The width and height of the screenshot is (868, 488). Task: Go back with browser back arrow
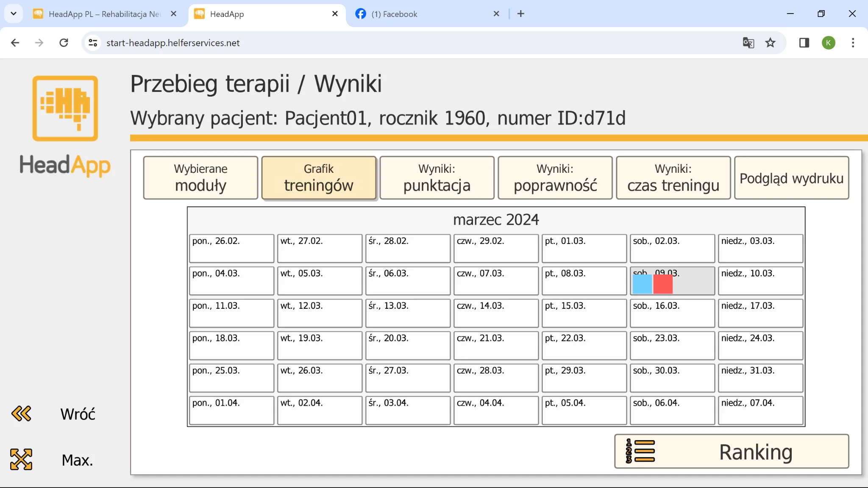pos(15,43)
